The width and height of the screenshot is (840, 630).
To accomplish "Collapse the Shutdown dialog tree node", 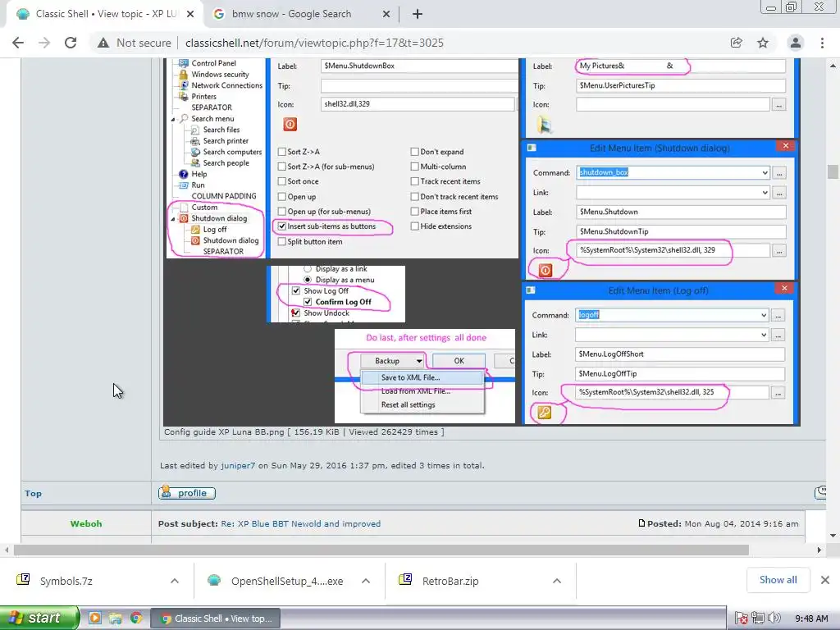I will click(x=173, y=218).
